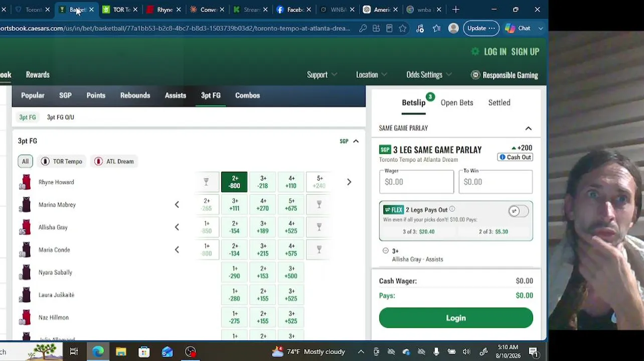
Task: Select Nyara Sabally 1+ at -290
Action: pyautogui.click(x=234, y=272)
